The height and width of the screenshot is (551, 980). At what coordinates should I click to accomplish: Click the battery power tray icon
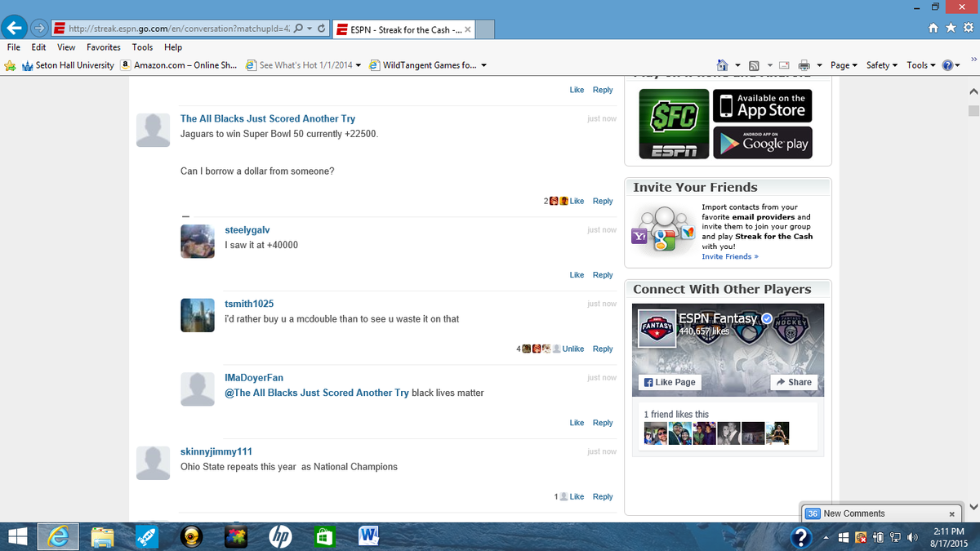(x=880, y=536)
